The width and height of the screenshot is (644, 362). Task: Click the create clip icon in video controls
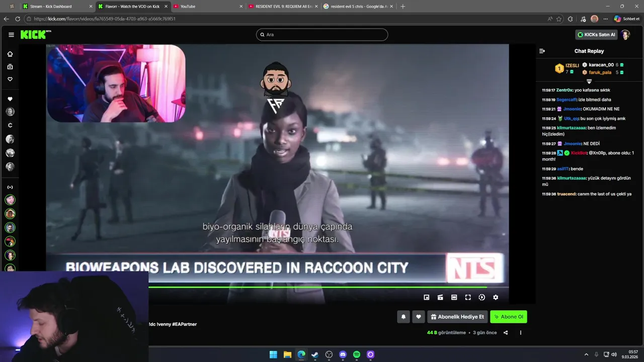[x=440, y=297]
